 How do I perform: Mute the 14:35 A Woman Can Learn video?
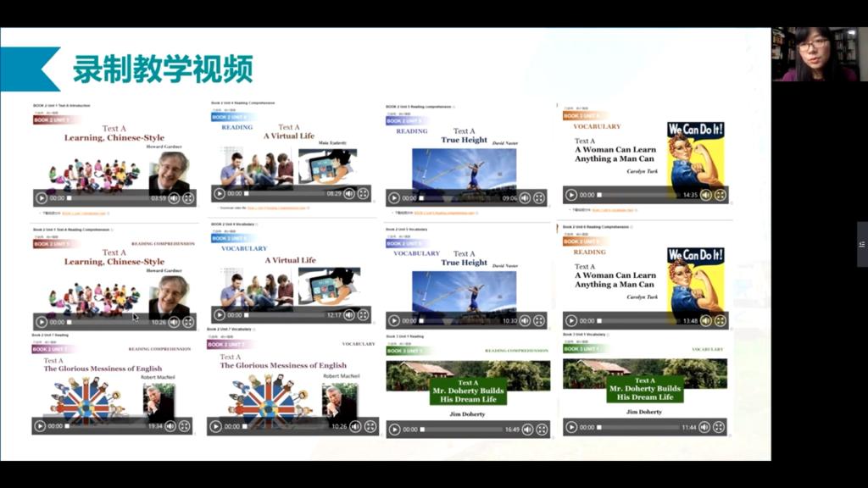[x=706, y=195]
